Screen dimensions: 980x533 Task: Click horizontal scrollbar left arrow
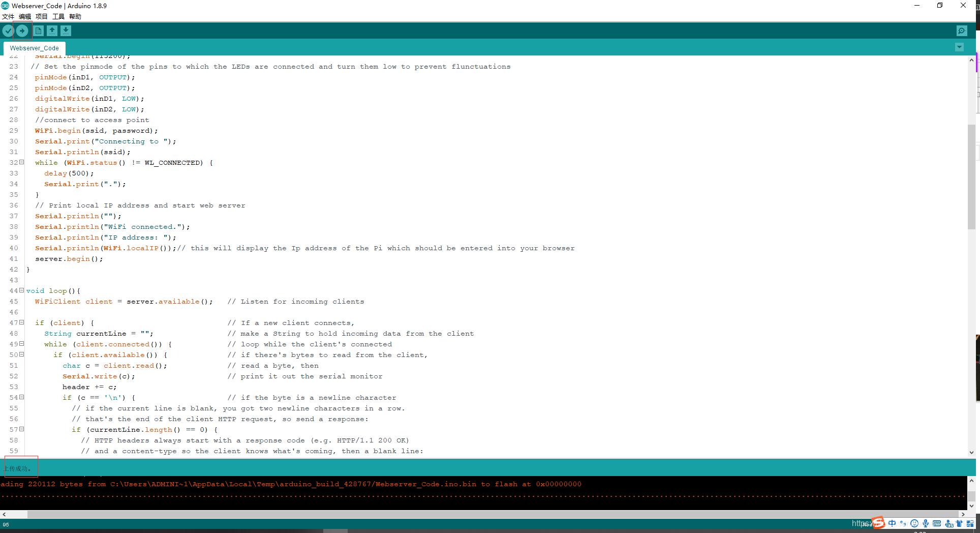pos(4,514)
